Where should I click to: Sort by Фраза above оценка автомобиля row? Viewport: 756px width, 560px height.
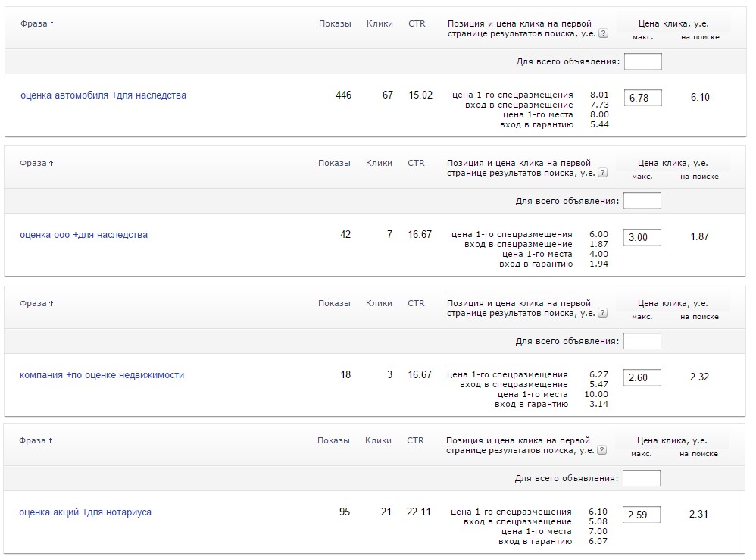tap(37, 23)
